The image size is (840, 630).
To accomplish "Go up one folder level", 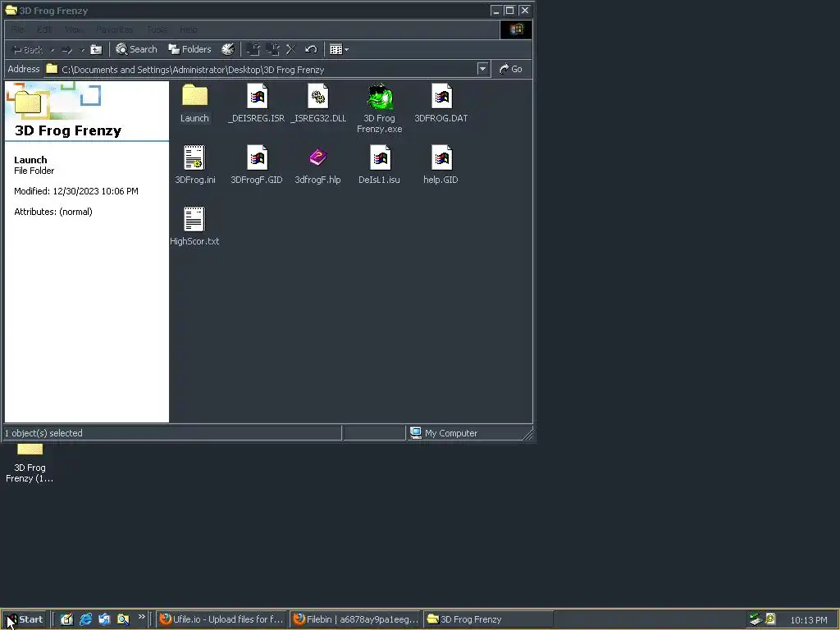I will point(96,50).
